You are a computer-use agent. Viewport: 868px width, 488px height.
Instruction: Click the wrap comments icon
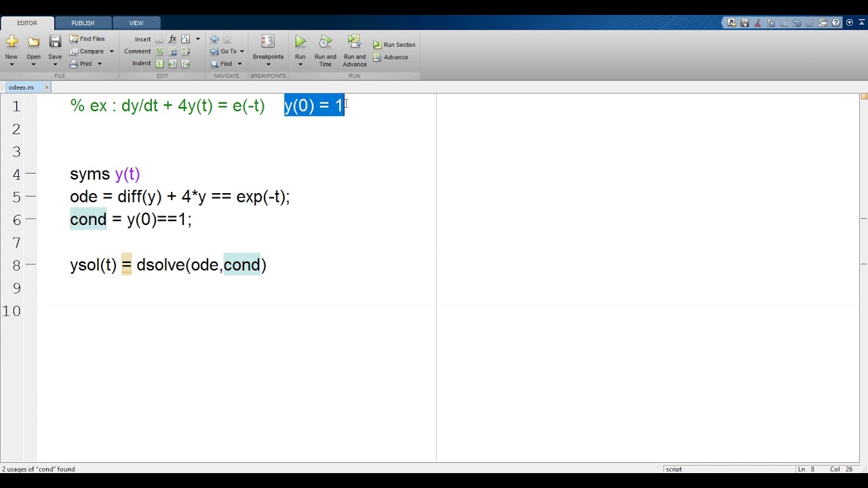pyautogui.click(x=185, y=52)
